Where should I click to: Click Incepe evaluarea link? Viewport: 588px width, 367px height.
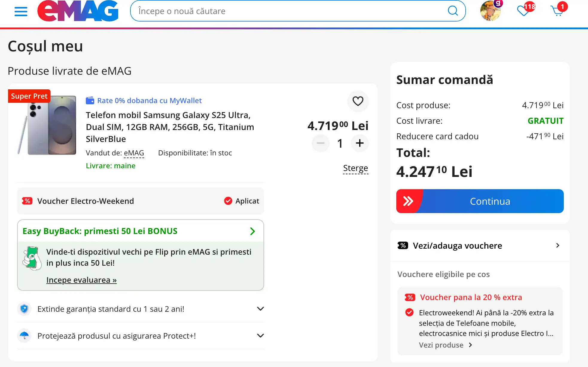tap(81, 280)
